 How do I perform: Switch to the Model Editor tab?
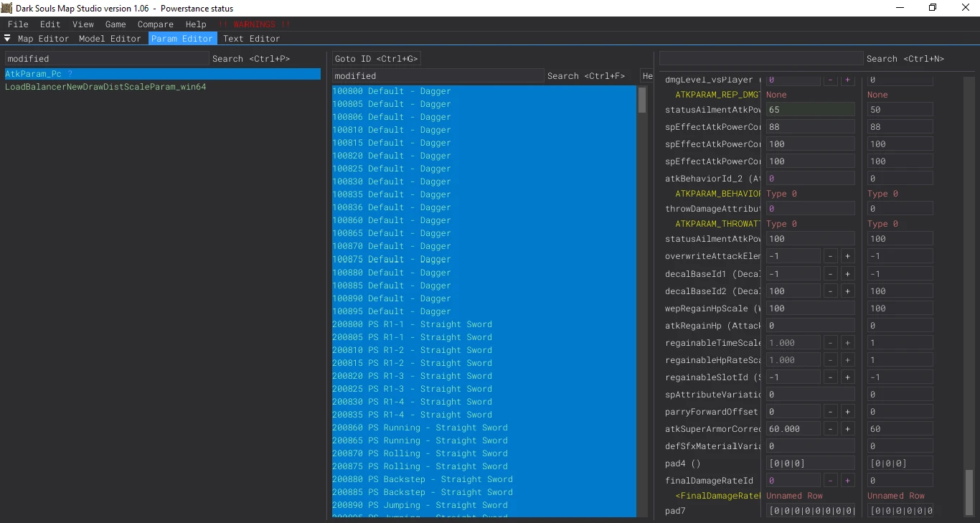[110, 39]
